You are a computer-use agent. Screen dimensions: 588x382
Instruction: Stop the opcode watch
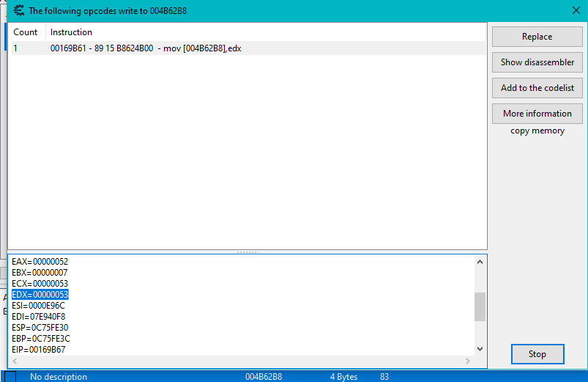click(537, 354)
